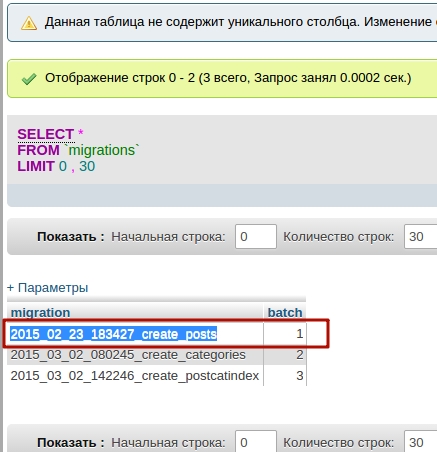The width and height of the screenshot is (437, 452).
Task: Click the SELECT keyword link in query
Action: 46,134
